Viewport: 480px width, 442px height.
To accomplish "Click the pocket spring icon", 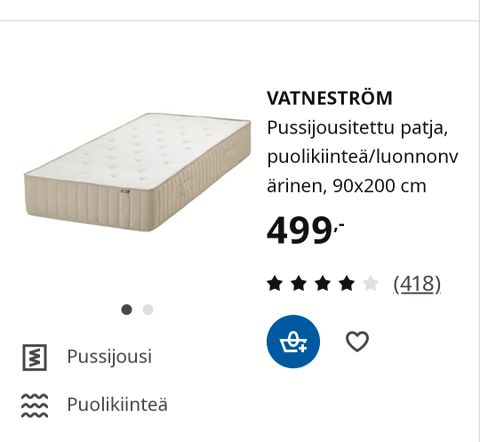I will [x=35, y=357].
